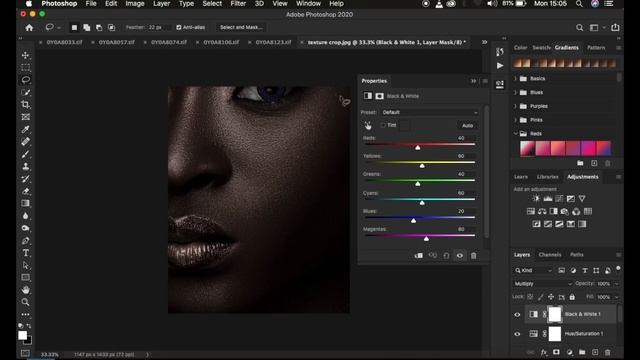640x360 pixels.
Task: Add a Brightness/Contrast adjustment
Action: coord(536,198)
